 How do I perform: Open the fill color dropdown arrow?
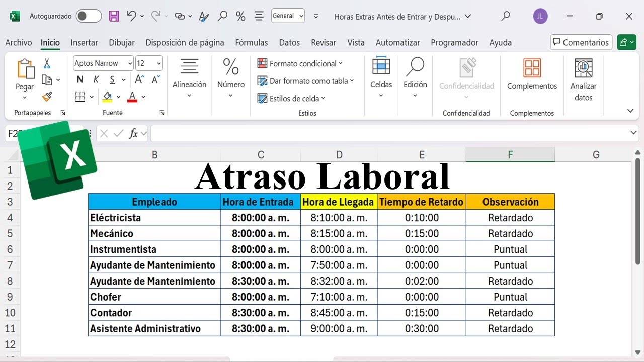pos(119,97)
